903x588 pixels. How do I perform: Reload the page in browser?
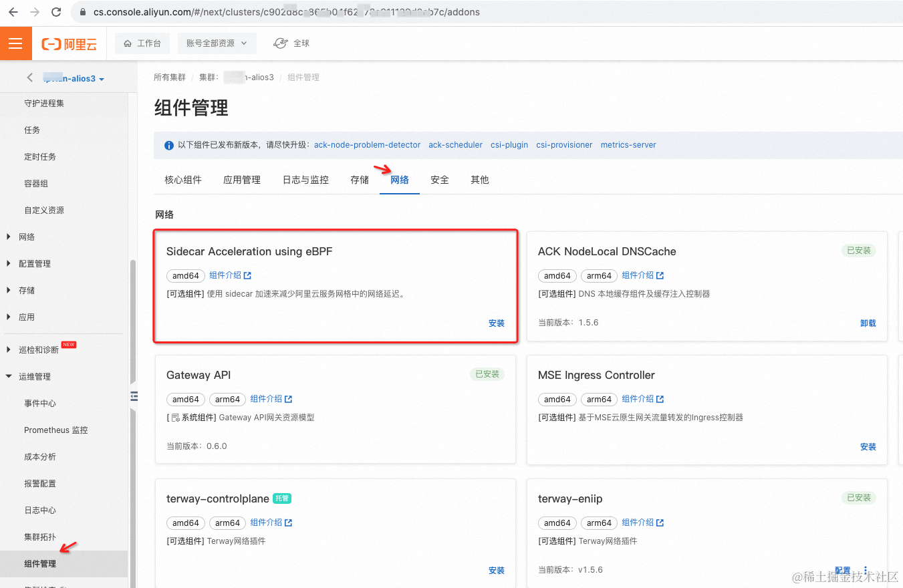pyautogui.click(x=56, y=12)
